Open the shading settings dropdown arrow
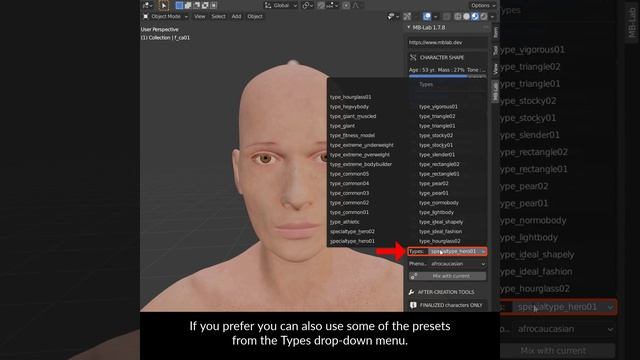Image resolution: width=640 pixels, height=360 pixels. click(x=492, y=17)
